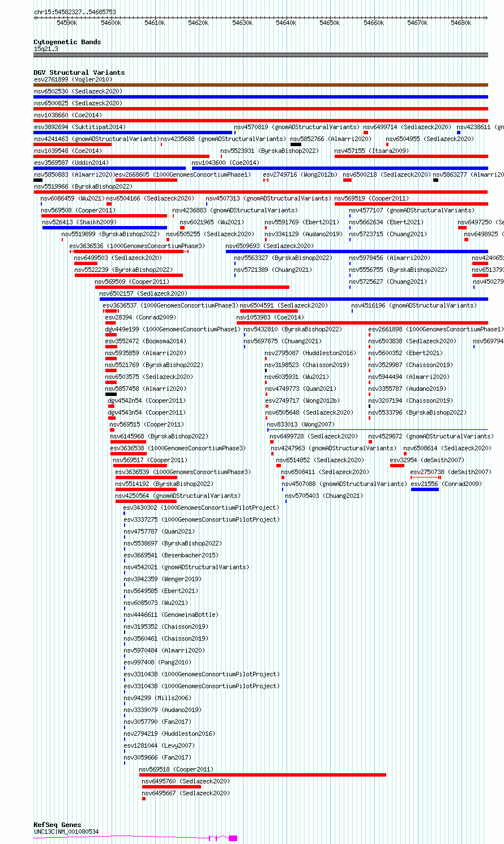Select label esv1281044 (Levy2007)

(159, 745)
